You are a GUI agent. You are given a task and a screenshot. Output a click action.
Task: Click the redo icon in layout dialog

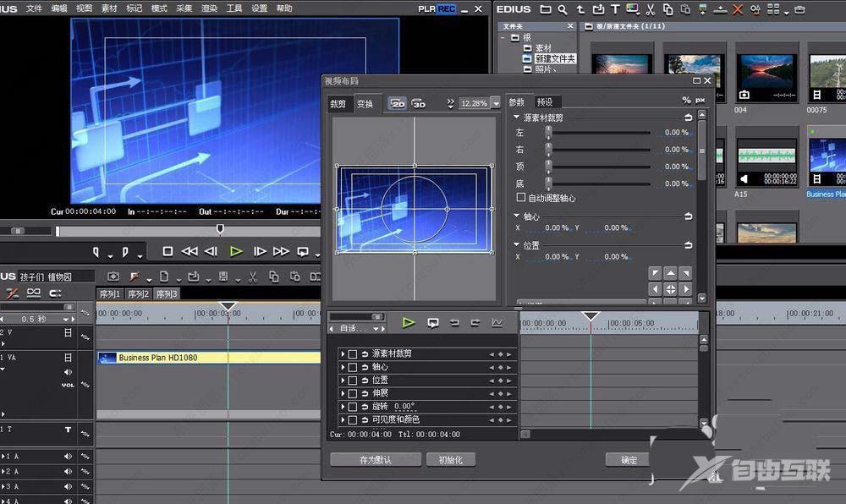point(475,323)
